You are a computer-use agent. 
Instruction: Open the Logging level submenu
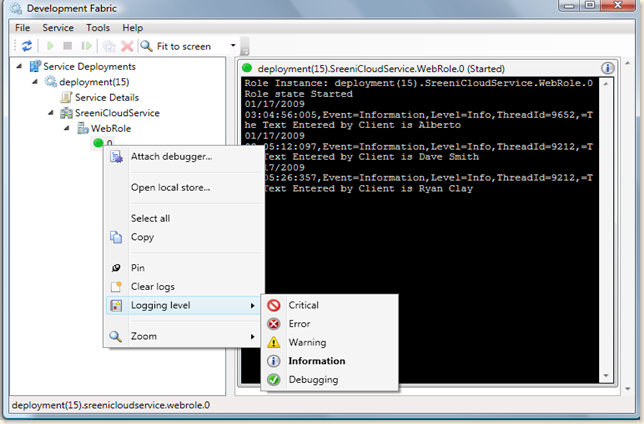(x=184, y=305)
